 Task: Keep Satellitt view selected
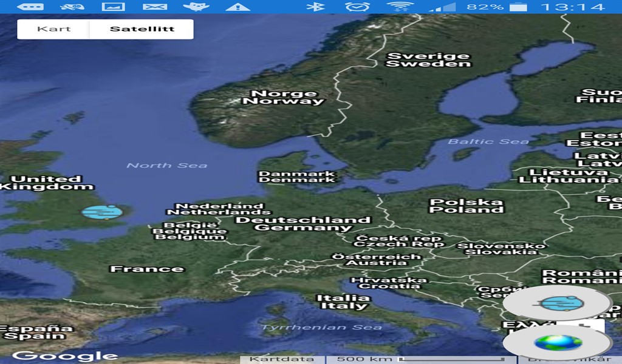[x=142, y=28]
